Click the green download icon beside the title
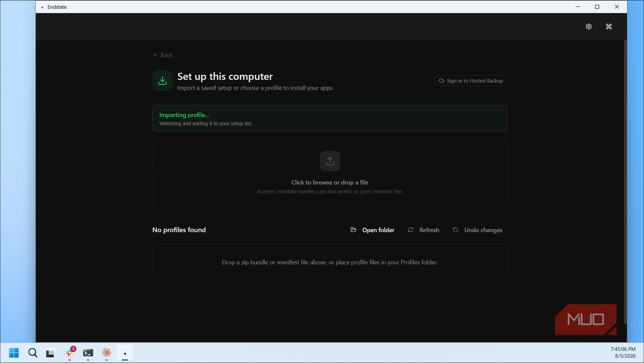This screenshot has width=644, height=363. [162, 80]
